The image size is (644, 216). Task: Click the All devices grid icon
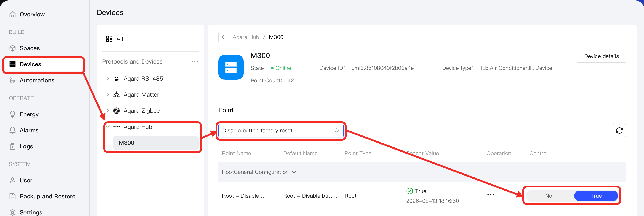point(109,39)
